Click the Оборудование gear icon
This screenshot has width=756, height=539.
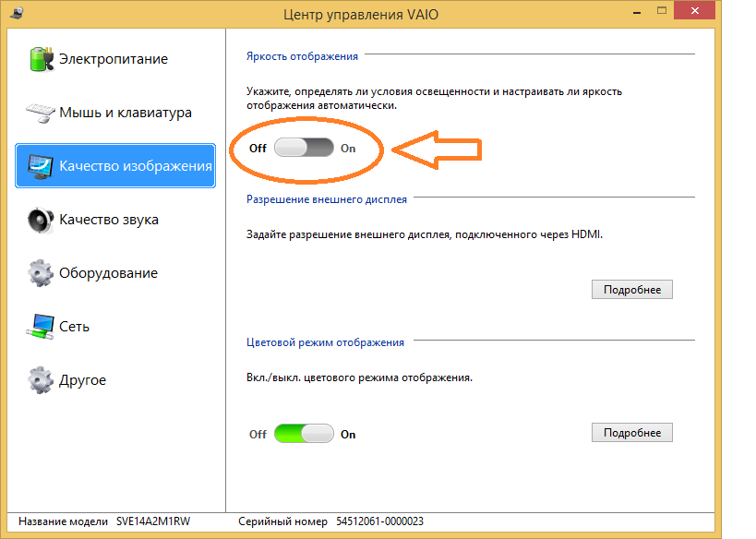[41, 273]
